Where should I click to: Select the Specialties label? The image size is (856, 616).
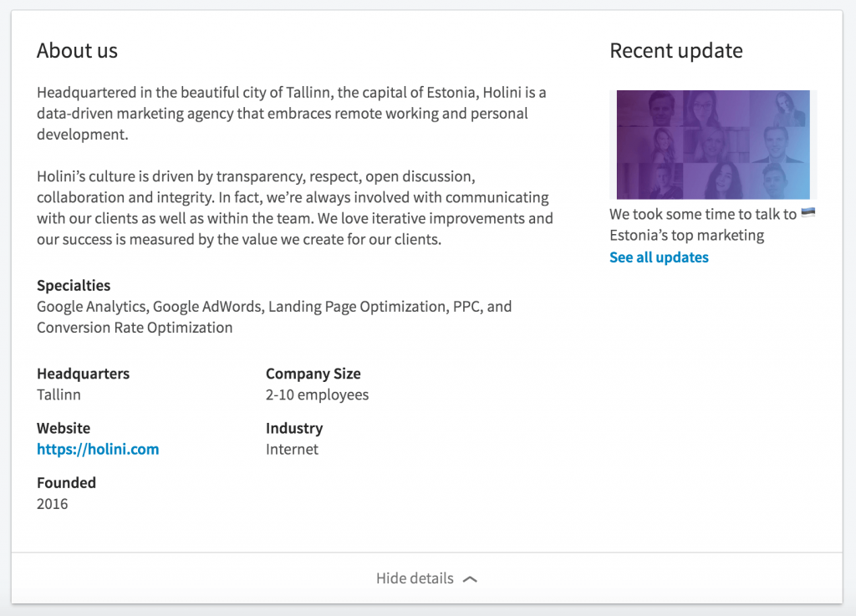pyautogui.click(x=74, y=285)
